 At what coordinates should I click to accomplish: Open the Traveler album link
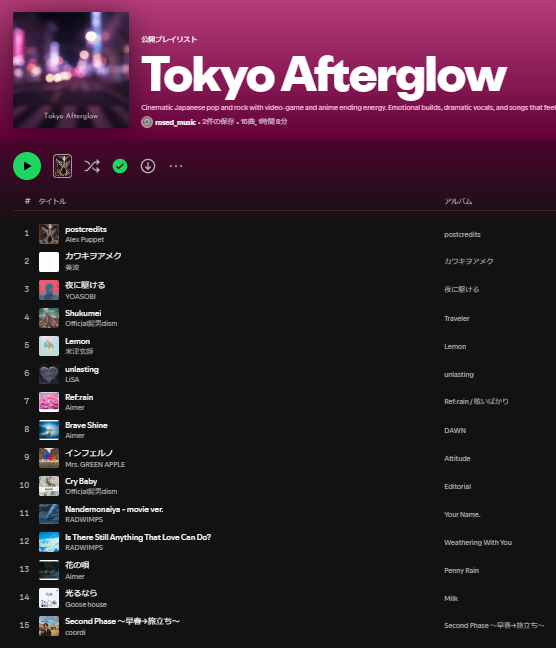(x=457, y=319)
